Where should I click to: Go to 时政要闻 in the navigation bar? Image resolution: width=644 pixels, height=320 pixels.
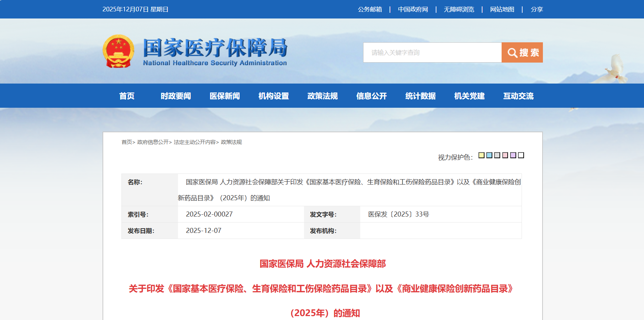176,96
